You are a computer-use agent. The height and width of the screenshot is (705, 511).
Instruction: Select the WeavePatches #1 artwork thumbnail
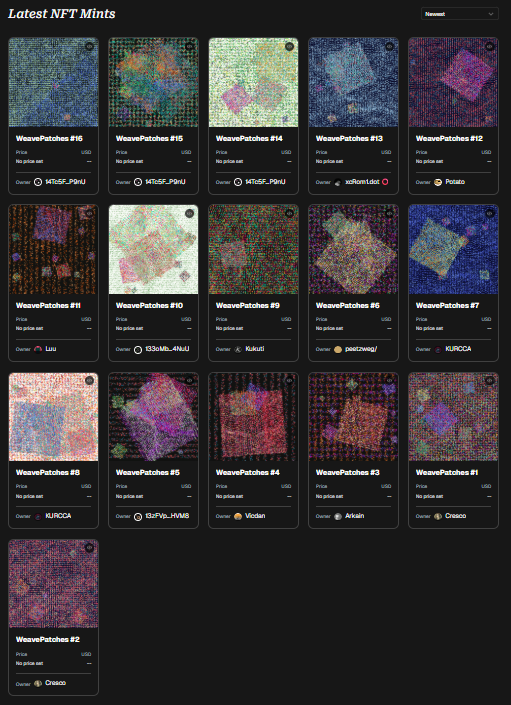[453, 416]
